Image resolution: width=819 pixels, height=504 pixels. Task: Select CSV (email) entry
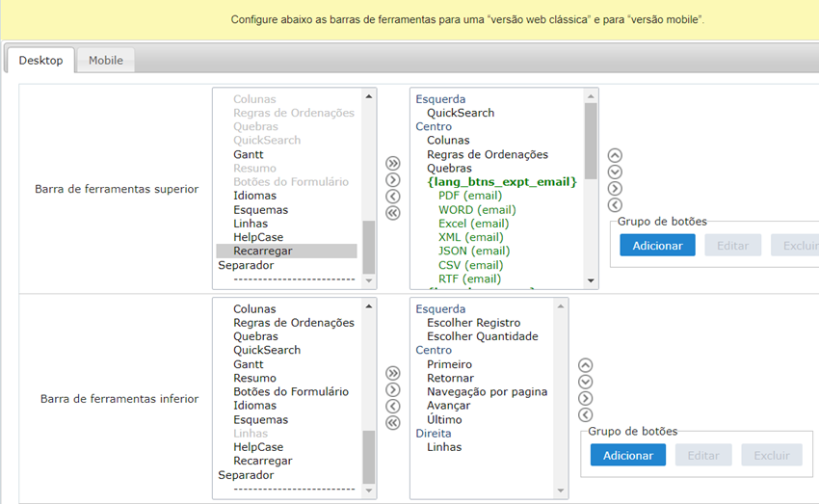coord(470,265)
